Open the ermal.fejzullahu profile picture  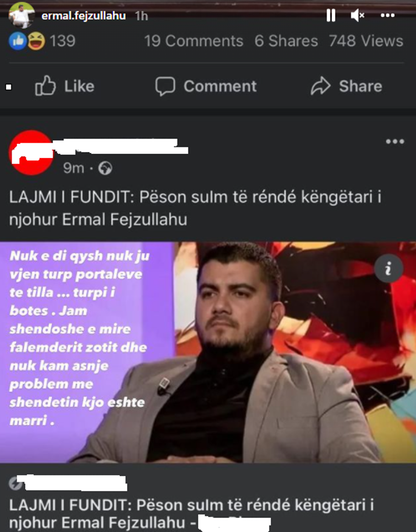click(x=21, y=15)
